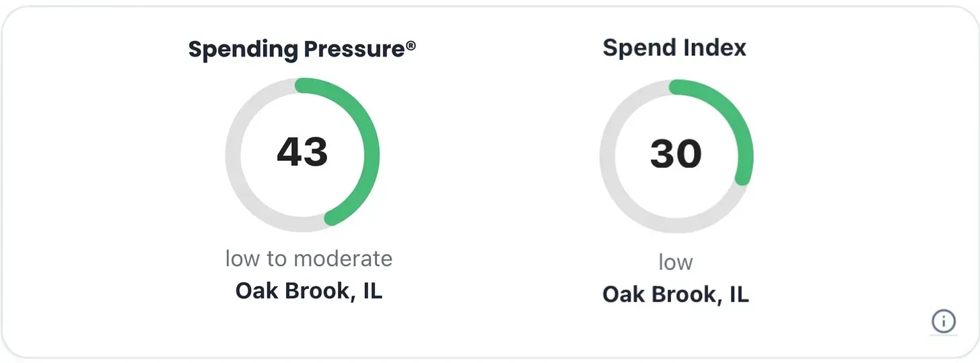
Task: Click the lower end of Spending Pressure green arc
Action: pyautogui.click(x=332, y=217)
